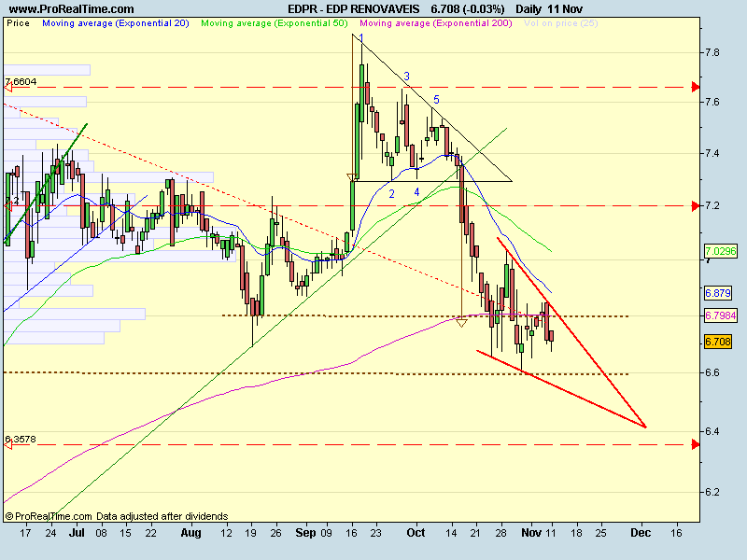Image resolution: width=747 pixels, height=560 pixels.
Task: Click the Price legend label
Action: coord(18,22)
